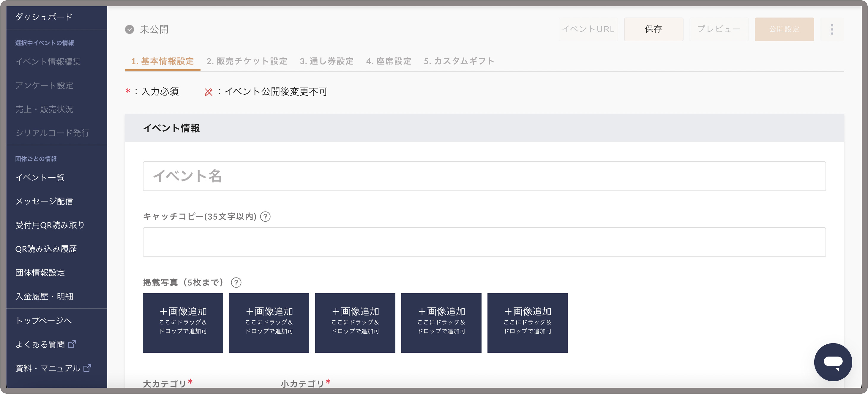Click the 未公開 status text

coord(154,30)
